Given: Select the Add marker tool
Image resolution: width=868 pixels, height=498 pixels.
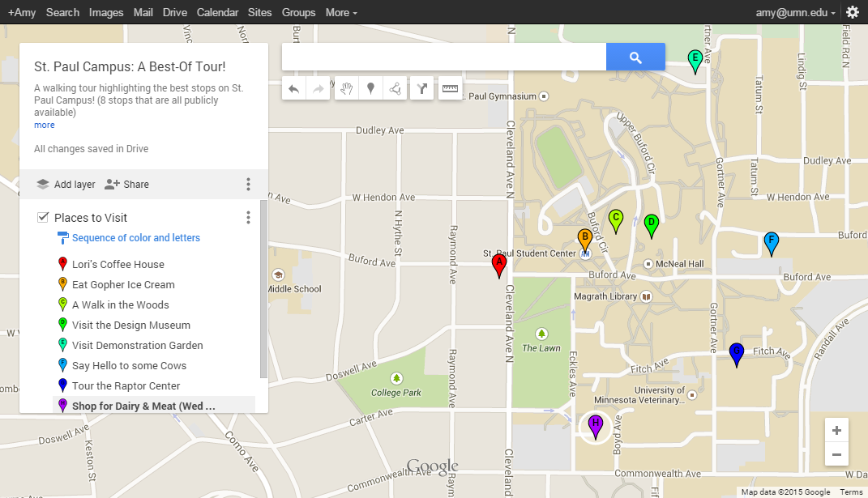Looking at the screenshot, I should point(370,88).
